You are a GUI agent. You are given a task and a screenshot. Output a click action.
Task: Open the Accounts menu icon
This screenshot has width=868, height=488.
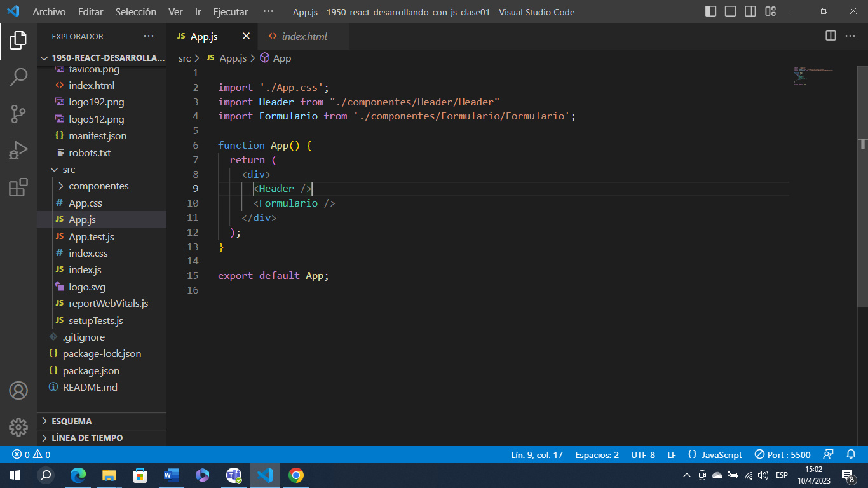(x=18, y=390)
